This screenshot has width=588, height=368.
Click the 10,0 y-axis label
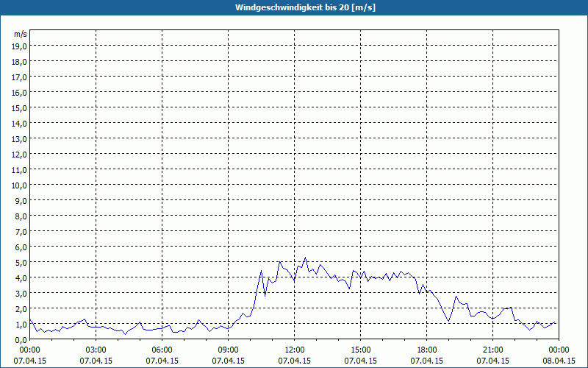click(x=20, y=185)
